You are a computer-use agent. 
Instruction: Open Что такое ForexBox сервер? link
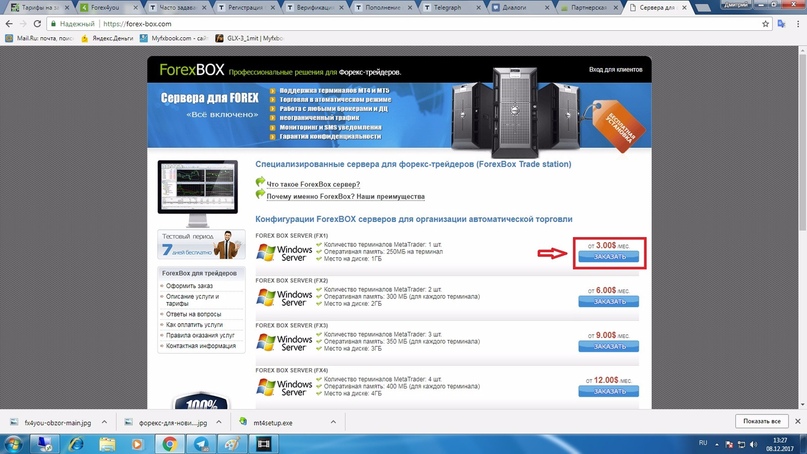pyautogui.click(x=313, y=184)
